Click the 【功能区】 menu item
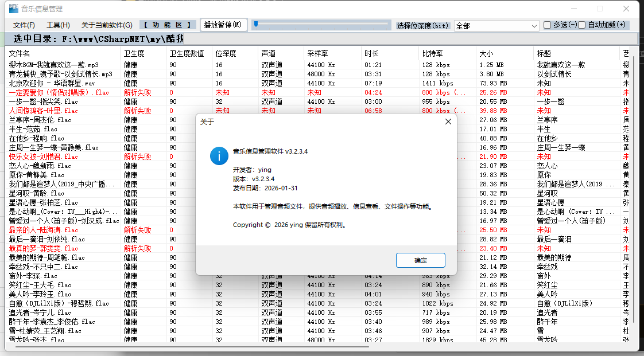 (167, 25)
